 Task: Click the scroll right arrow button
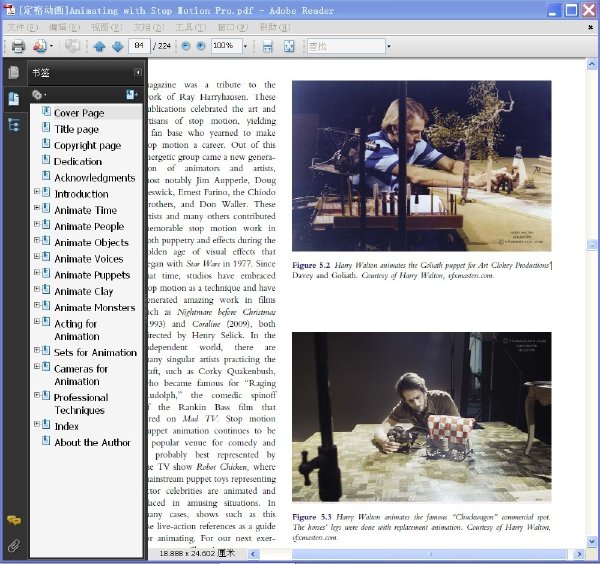(x=579, y=554)
